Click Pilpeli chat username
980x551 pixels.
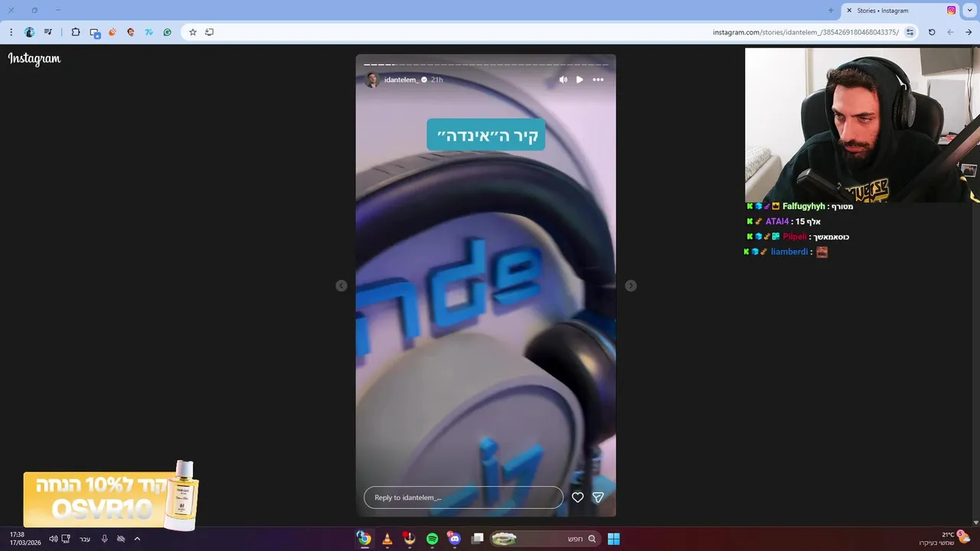coord(795,236)
